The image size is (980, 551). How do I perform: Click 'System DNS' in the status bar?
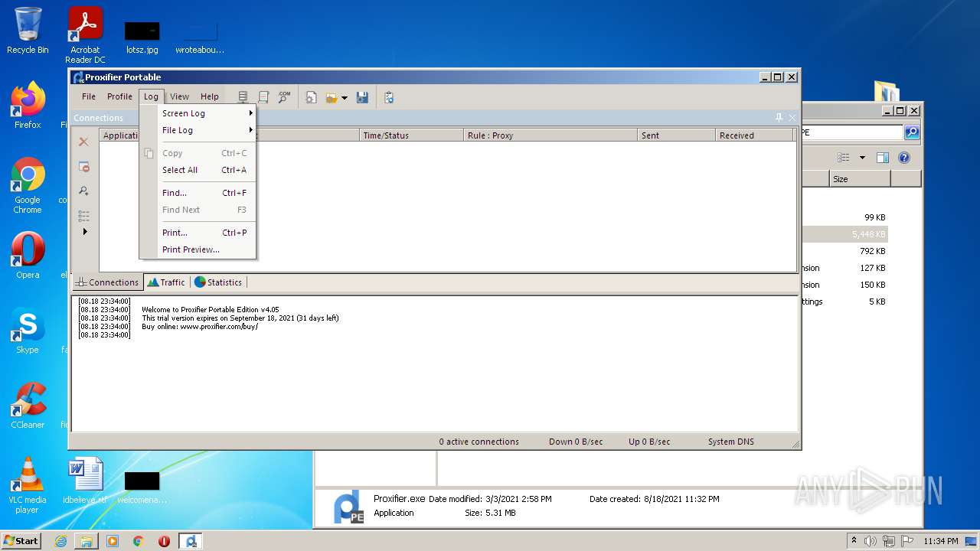click(730, 442)
